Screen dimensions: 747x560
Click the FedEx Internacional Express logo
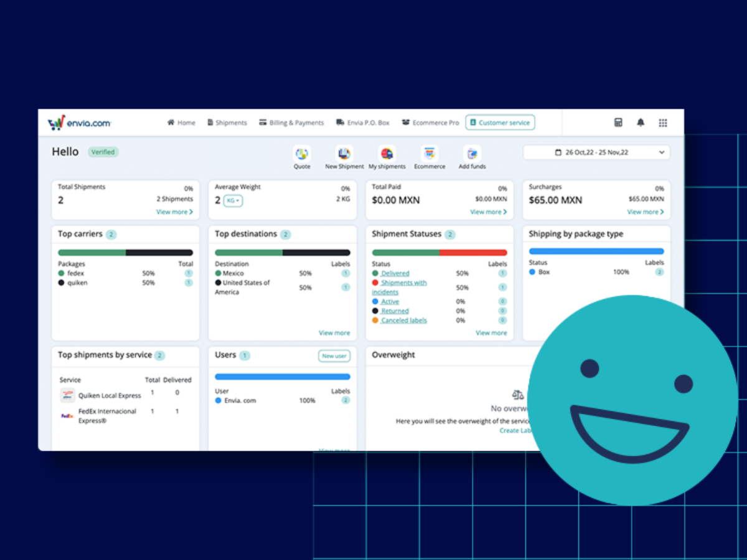coord(67,415)
